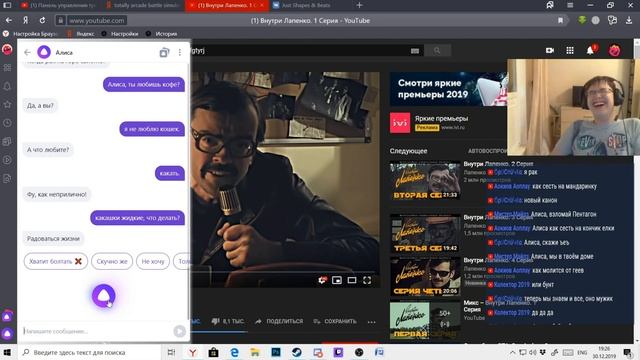The image size is (640, 360).
Task: Send the message with the arrow button
Action: tap(179, 331)
